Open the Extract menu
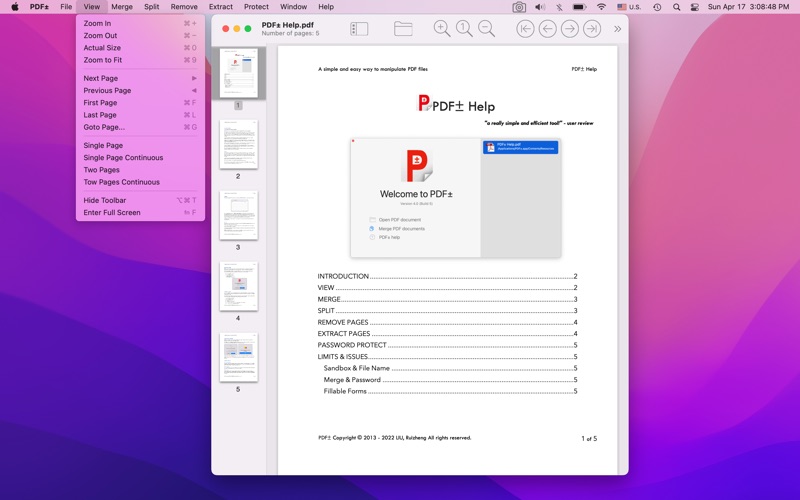The height and width of the screenshot is (500, 800). tap(221, 7)
